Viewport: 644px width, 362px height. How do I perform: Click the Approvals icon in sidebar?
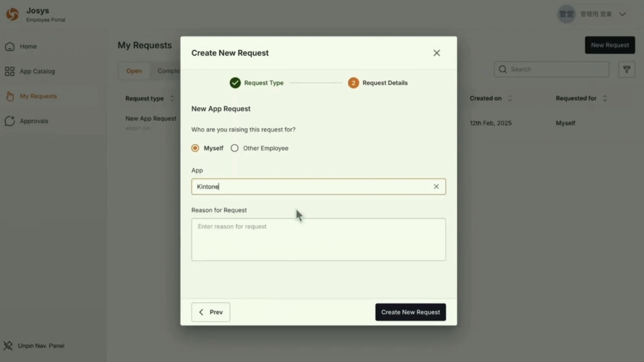[10, 121]
